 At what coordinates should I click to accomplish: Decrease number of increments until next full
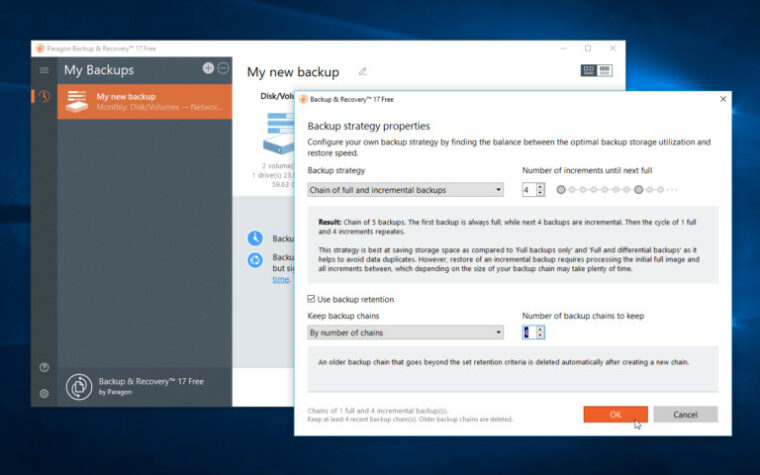540,193
